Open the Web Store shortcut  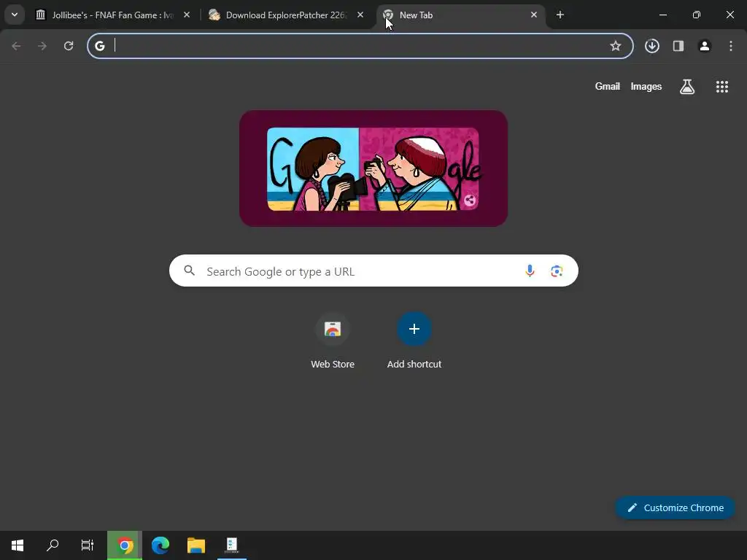click(333, 341)
